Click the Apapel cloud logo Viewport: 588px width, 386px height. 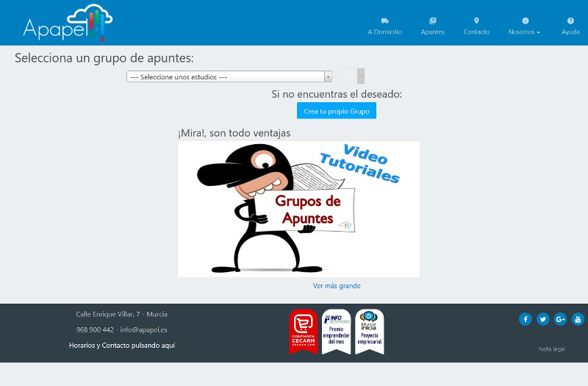pos(68,23)
